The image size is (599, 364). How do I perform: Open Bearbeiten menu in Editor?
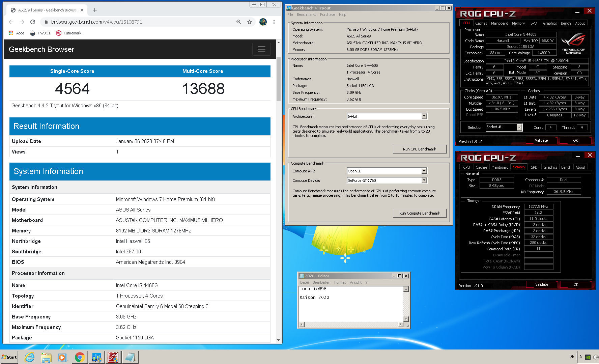pos(321,282)
